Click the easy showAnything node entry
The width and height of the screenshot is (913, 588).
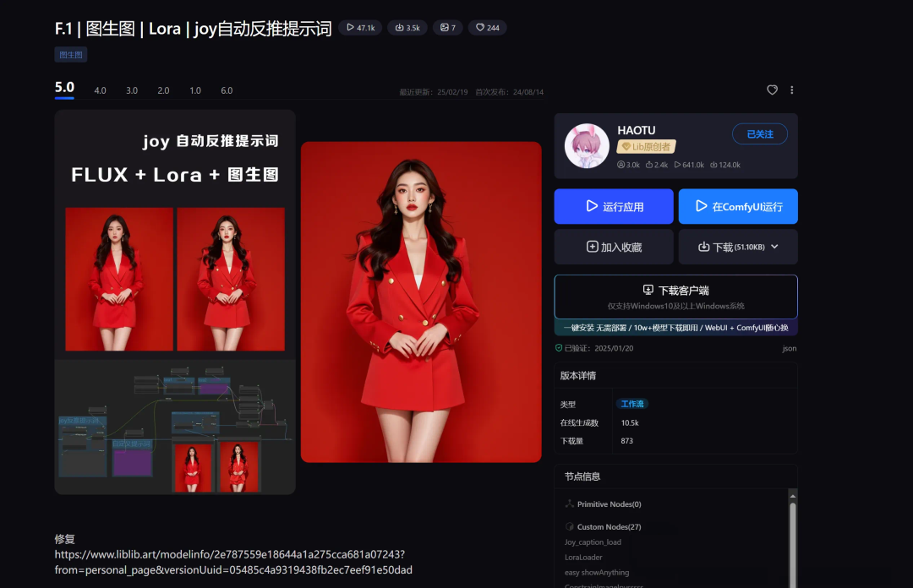pyautogui.click(x=597, y=572)
